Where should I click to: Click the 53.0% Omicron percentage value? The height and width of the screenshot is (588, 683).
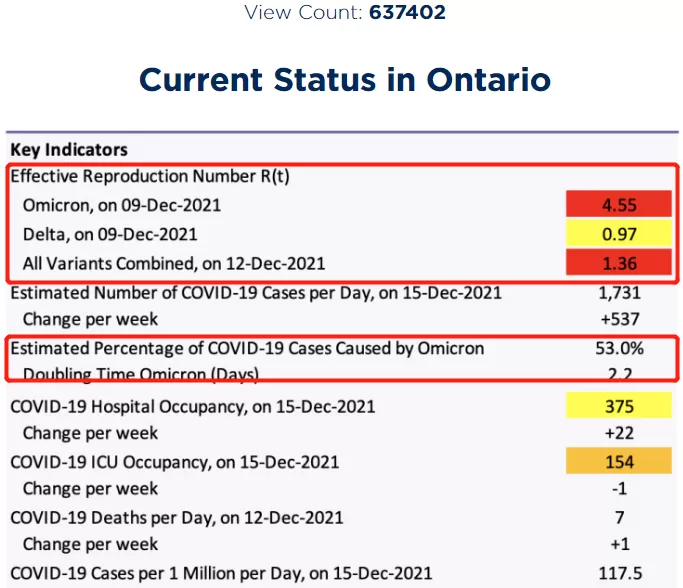tap(619, 348)
